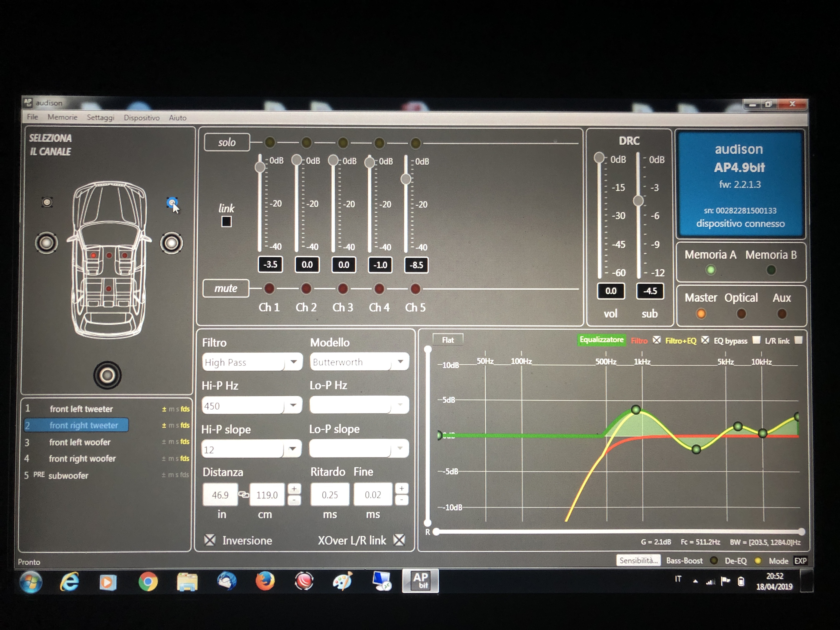Mute channel Ch 4
This screenshot has width=840, height=630.
click(379, 289)
